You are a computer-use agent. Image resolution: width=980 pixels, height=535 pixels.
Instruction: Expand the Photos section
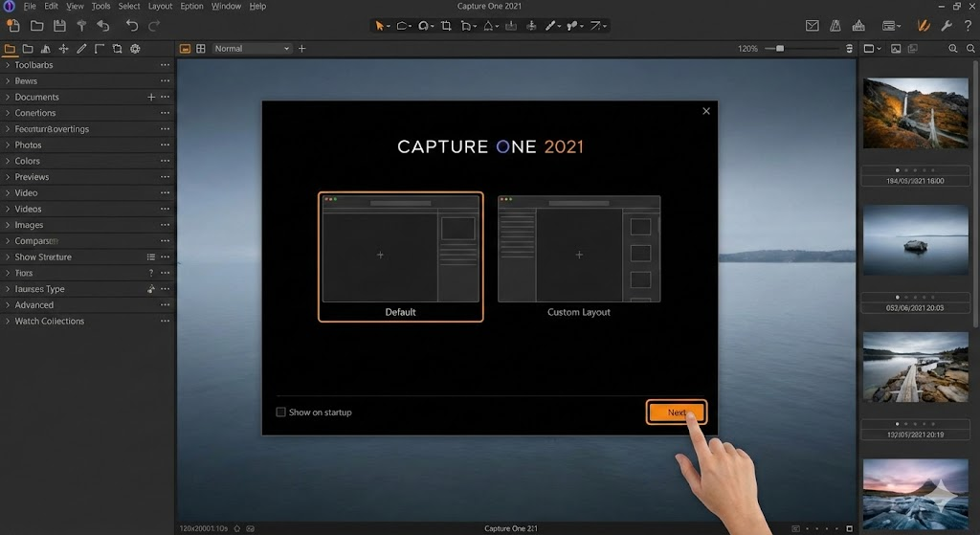(x=8, y=145)
